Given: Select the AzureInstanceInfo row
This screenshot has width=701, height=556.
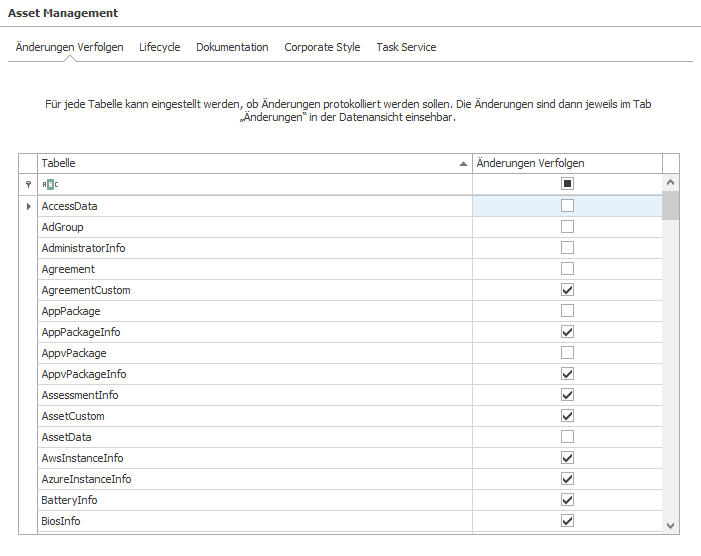Looking at the screenshot, I should 350,479.
